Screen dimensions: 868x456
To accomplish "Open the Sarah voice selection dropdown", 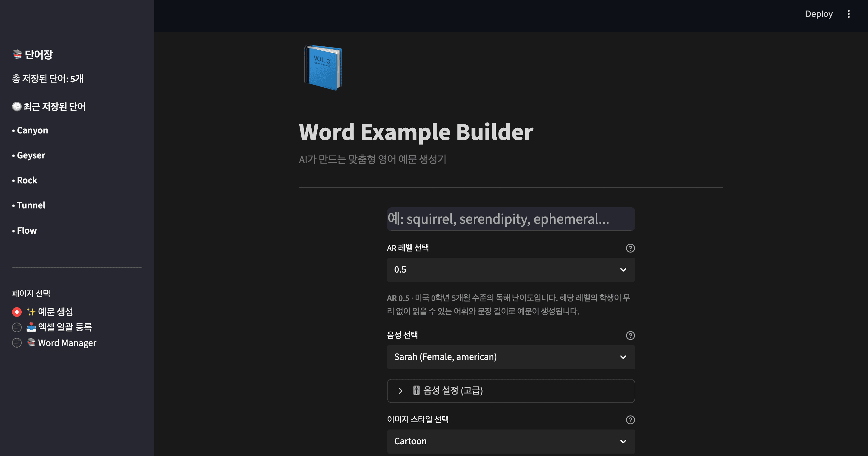I will 511,357.
